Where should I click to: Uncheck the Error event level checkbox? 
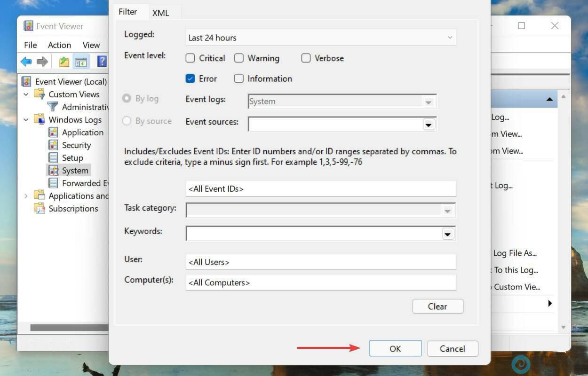190,78
